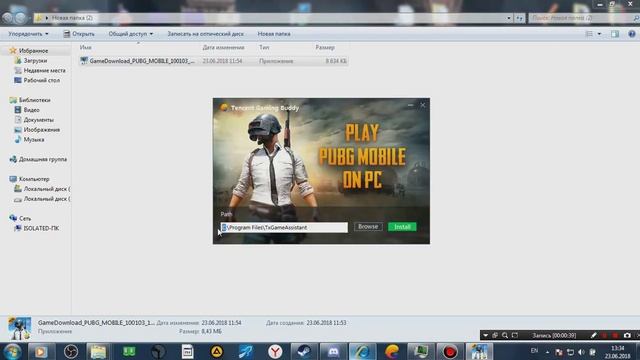Select the GameDownload_PUBG_MOBILE file row

click(x=213, y=61)
